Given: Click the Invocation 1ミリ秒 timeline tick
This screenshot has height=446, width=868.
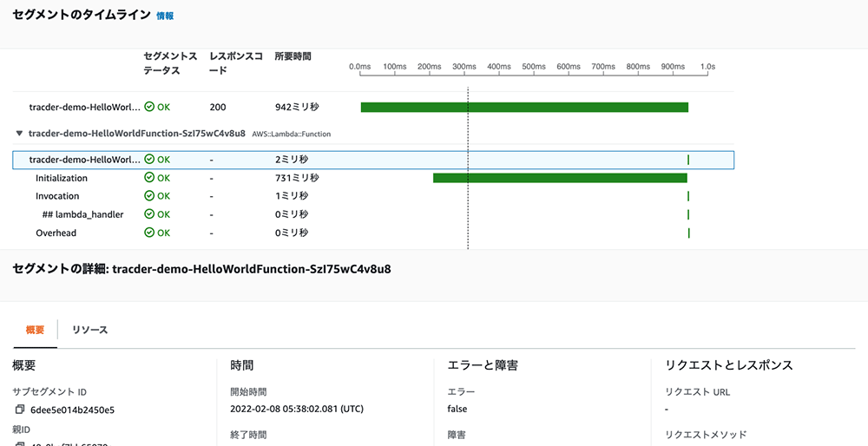Looking at the screenshot, I should click(x=688, y=196).
